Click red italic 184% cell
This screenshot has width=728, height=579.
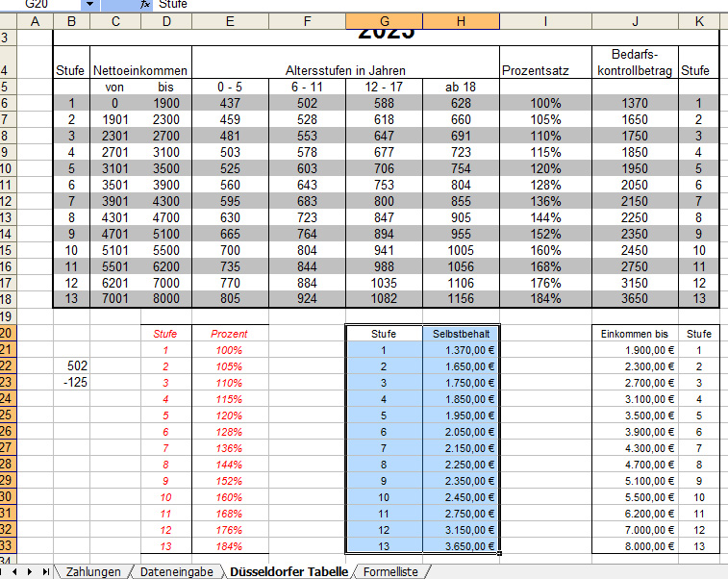click(x=230, y=546)
